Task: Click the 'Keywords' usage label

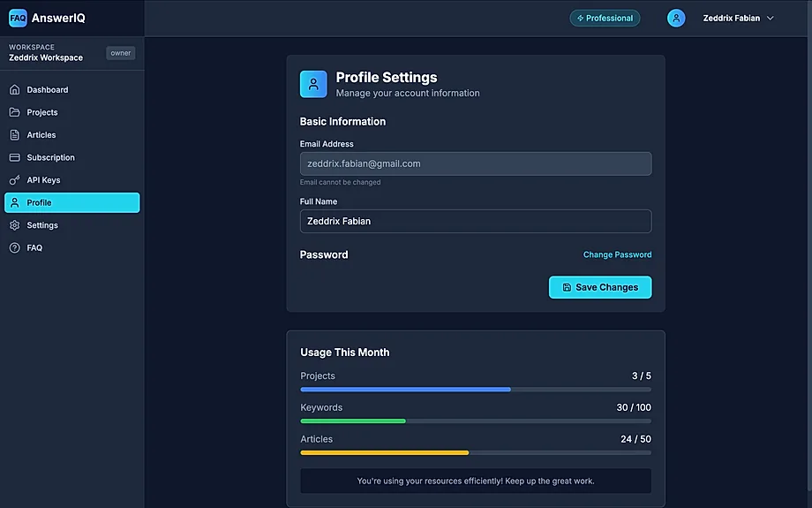Action: pyautogui.click(x=321, y=407)
